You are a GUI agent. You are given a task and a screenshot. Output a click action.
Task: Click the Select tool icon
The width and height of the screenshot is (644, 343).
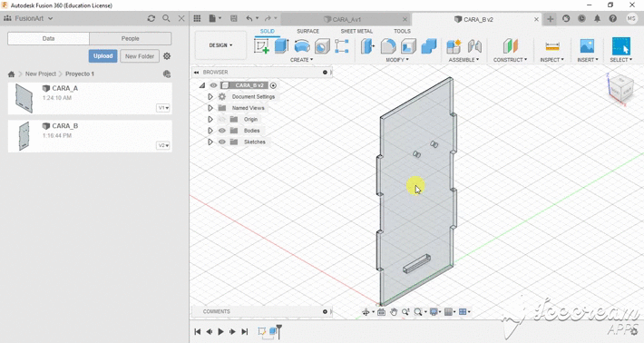[x=621, y=46]
